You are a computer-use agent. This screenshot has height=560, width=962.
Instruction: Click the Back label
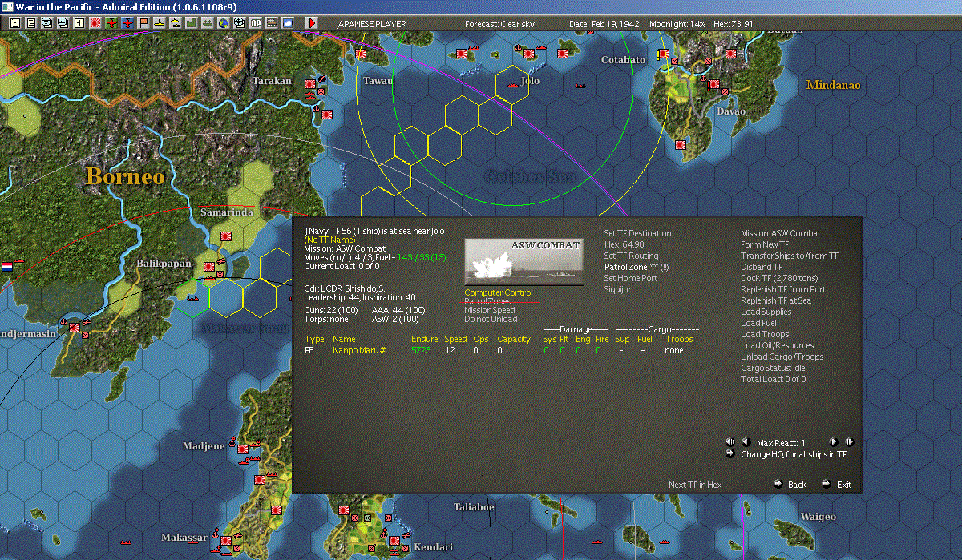797,485
